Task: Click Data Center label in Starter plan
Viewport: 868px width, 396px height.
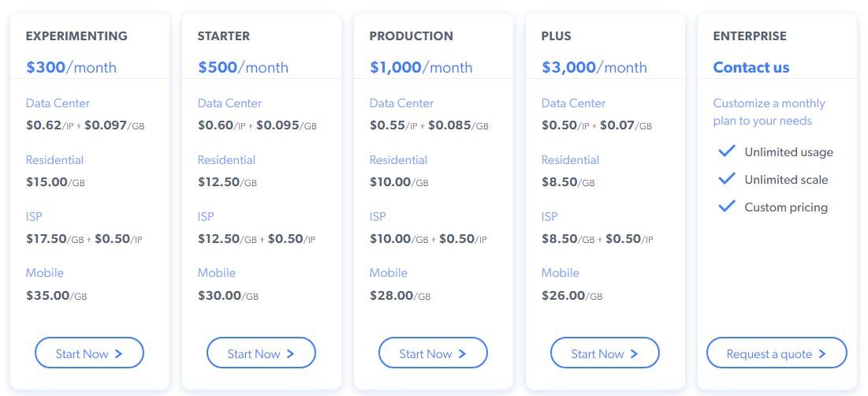Action: (x=229, y=103)
